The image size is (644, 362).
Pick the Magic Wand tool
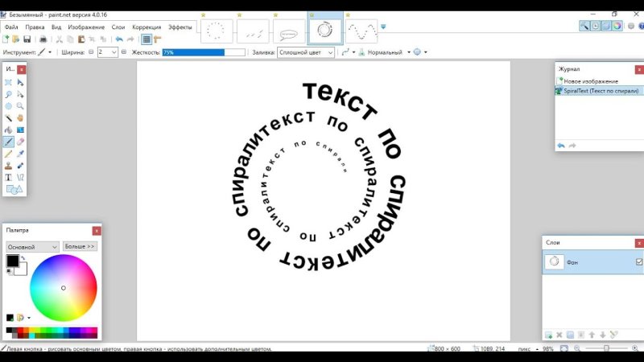tap(9, 117)
